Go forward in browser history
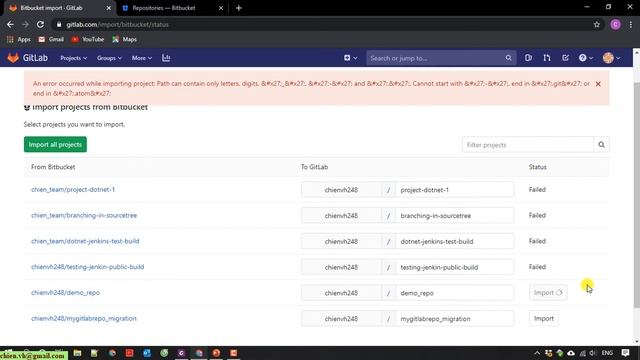Viewport: 640px width, 360px height. pyautogui.click(x=25, y=24)
